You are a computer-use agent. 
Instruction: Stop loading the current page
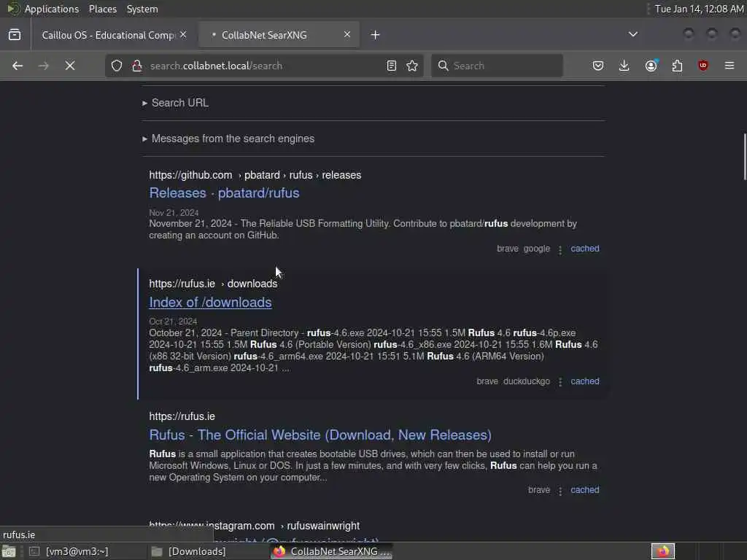70,66
